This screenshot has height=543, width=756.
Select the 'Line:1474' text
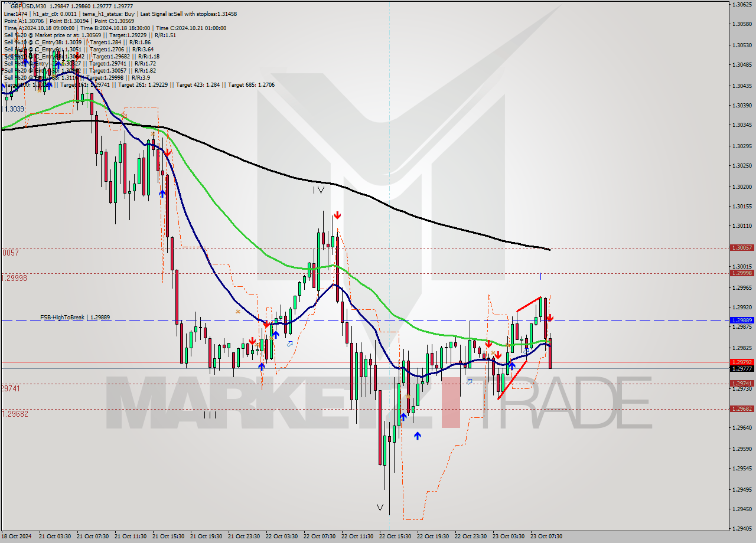[x=15, y=14]
